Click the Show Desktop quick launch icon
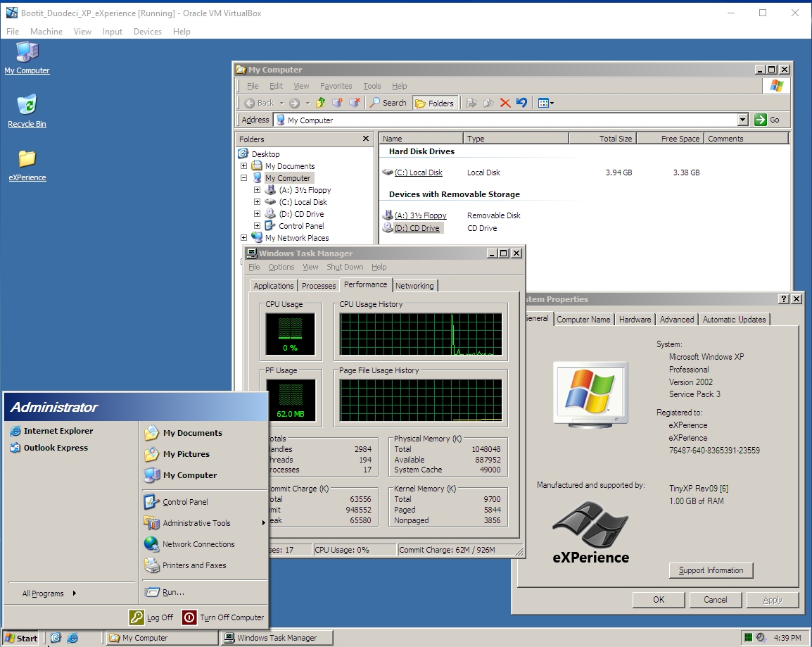 pyautogui.click(x=56, y=638)
